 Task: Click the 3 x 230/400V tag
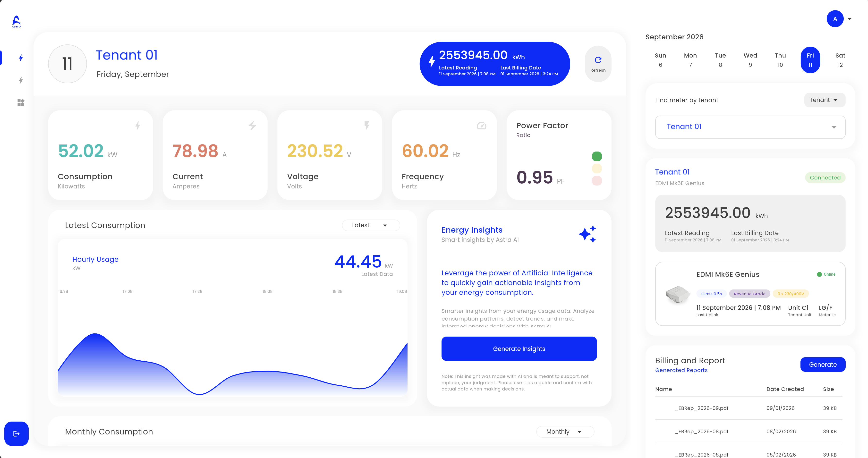click(791, 294)
